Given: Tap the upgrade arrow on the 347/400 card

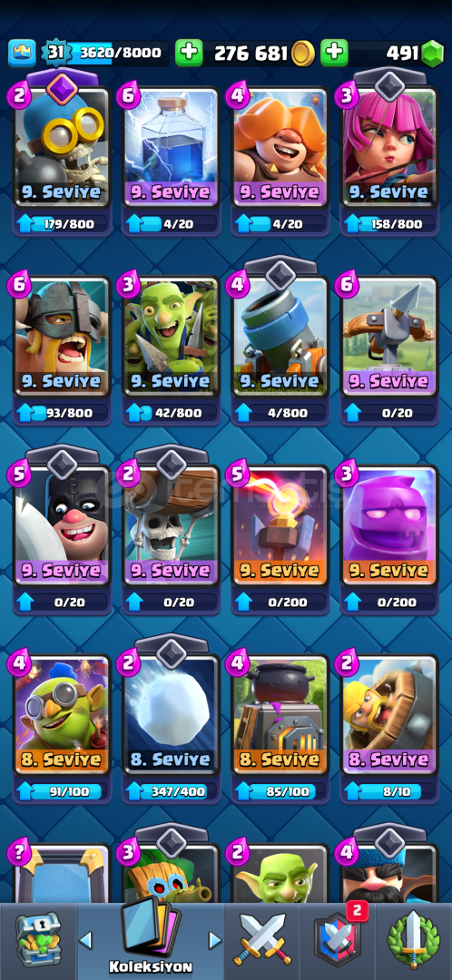Looking at the screenshot, I should tap(133, 791).
